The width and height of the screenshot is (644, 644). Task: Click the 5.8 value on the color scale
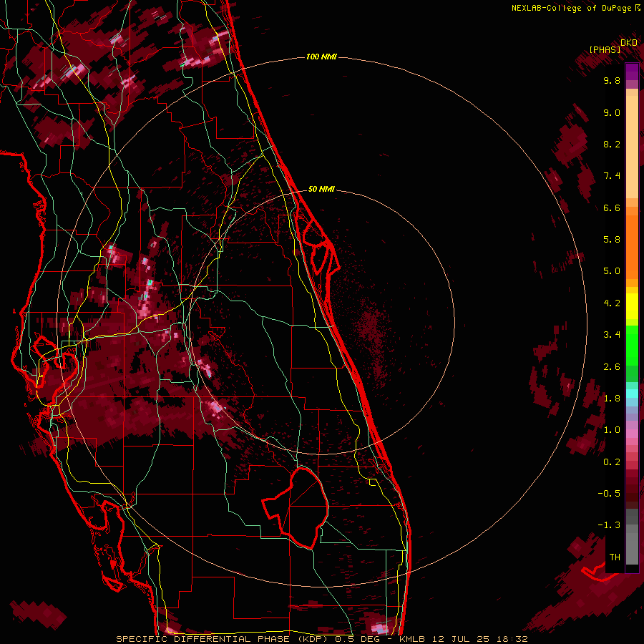[612, 240]
